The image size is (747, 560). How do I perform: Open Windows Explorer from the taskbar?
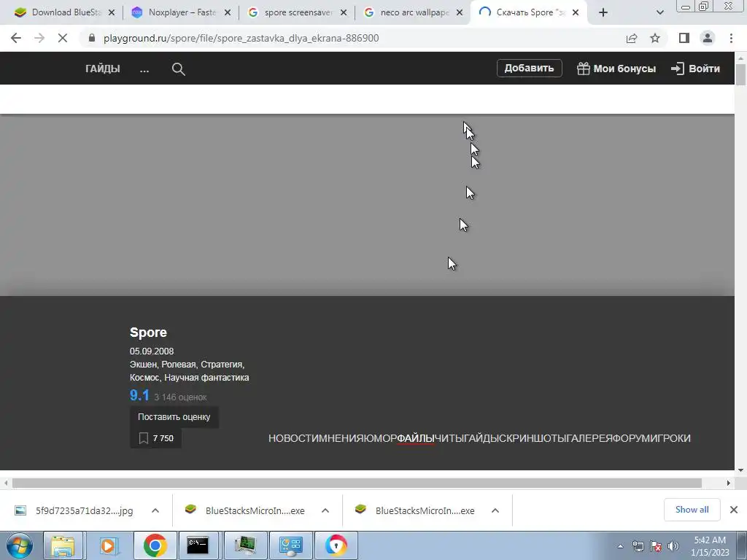point(63,545)
